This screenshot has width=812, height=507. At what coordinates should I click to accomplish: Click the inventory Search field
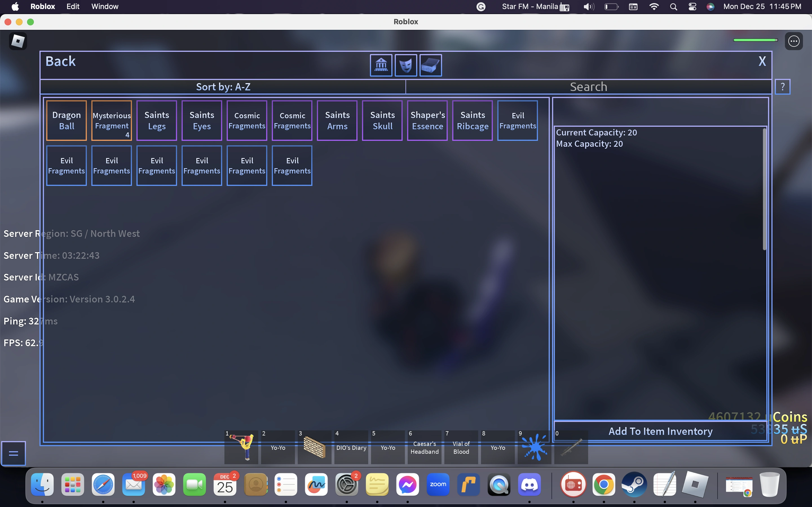point(588,87)
